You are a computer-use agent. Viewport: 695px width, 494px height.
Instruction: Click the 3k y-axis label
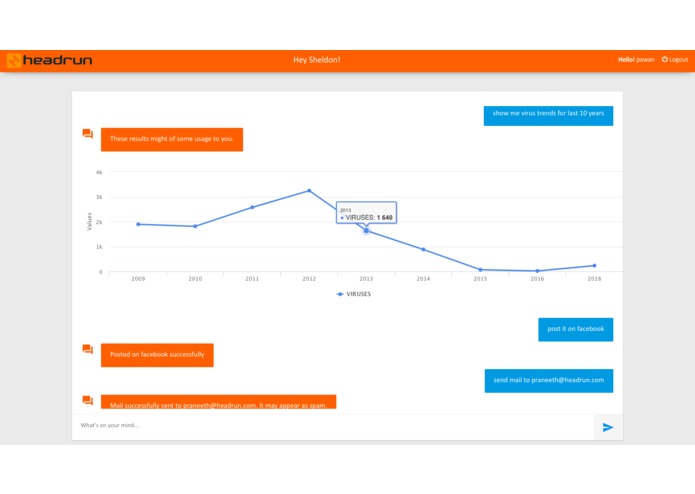click(99, 197)
